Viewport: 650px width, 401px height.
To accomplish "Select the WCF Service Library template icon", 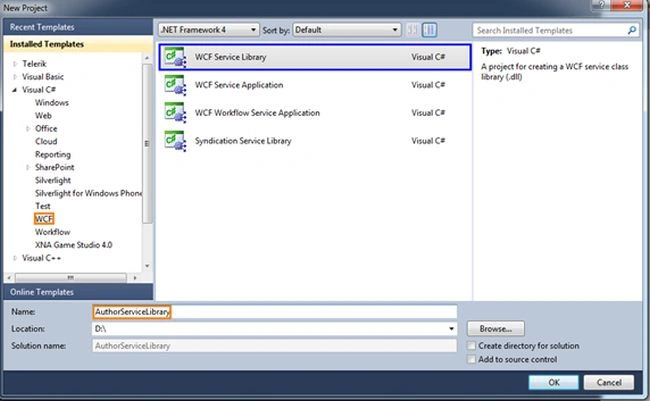I will (x=175, y=57).
